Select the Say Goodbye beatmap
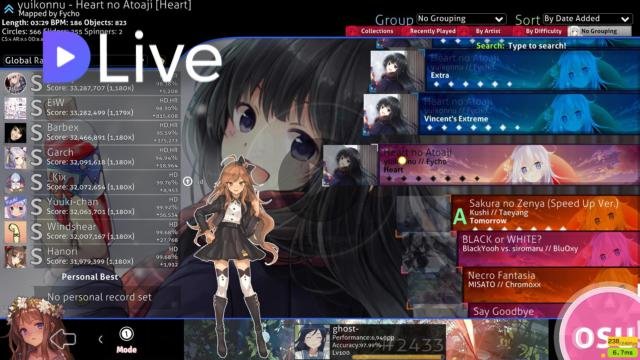The width and height of the screenshot is (640, 360). click(515, 311)
